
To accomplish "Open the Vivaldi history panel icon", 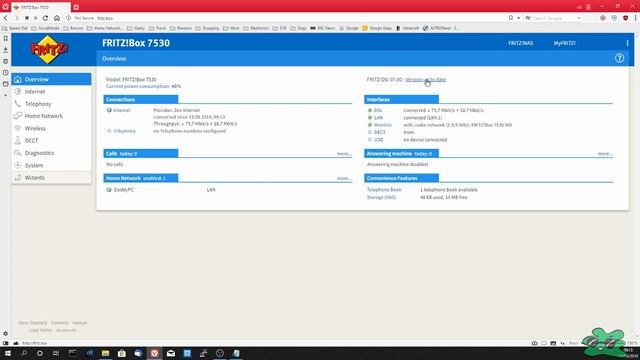I will [5, 73].
